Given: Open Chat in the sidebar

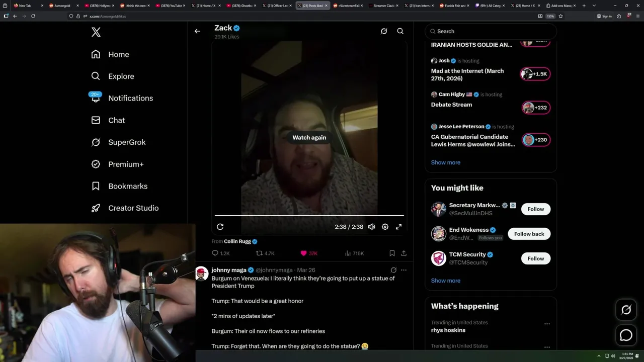Looking at the screenshot, I should coord(108,120).
